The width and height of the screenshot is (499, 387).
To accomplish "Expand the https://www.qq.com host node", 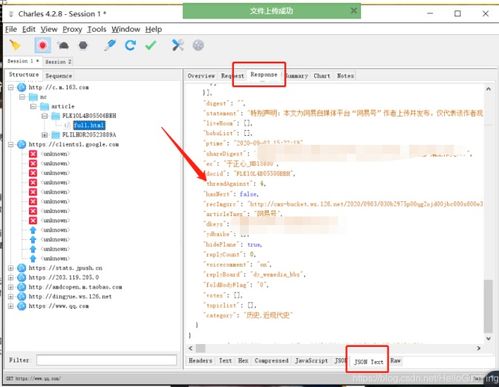I will click(x=11, y=306).
